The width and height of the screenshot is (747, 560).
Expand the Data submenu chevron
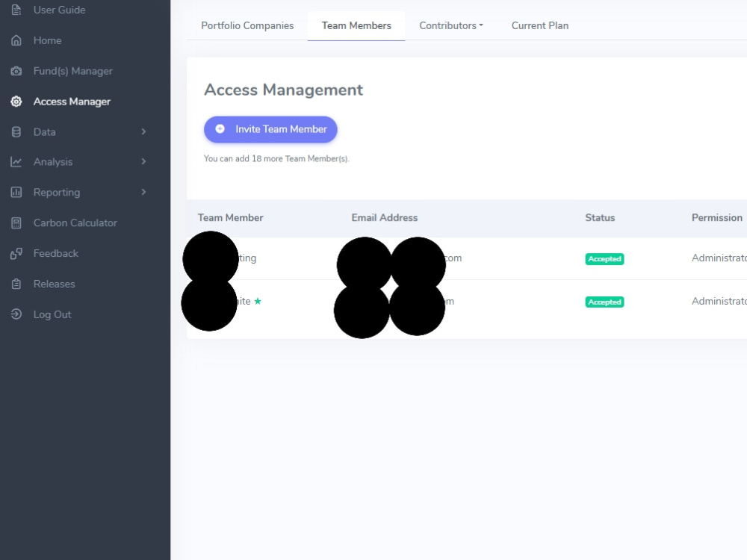pos(143,132)
